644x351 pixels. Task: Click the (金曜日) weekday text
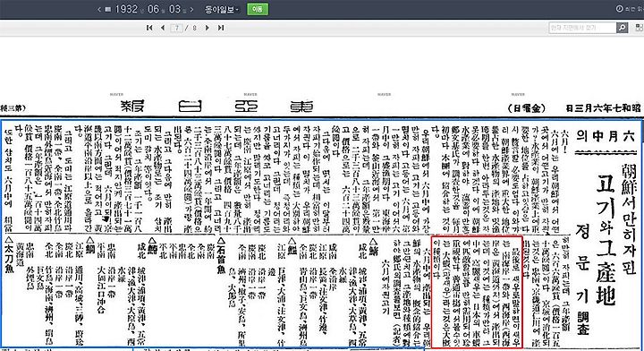click(527, 108)
